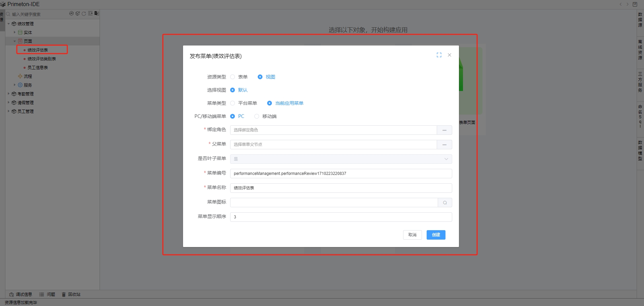Select 员工信息表 page in the tree
Image resolution: width=644 pixels, height=306 pixels.
38,67
